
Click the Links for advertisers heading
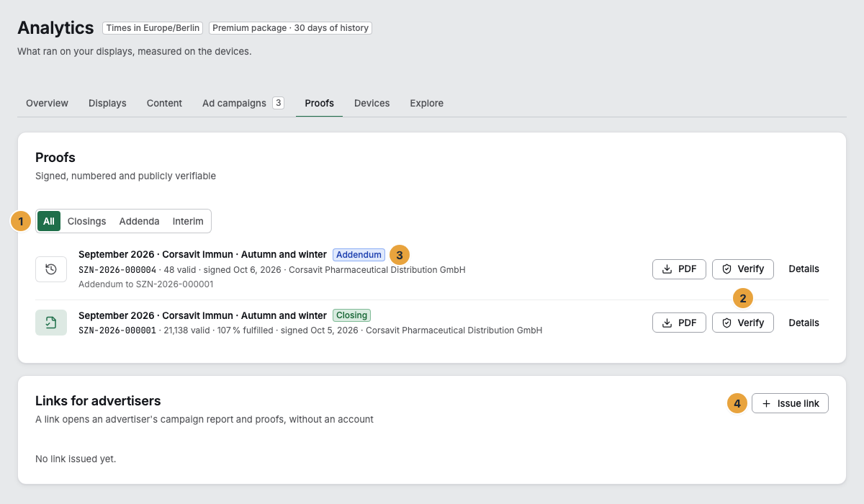point(98,401)
